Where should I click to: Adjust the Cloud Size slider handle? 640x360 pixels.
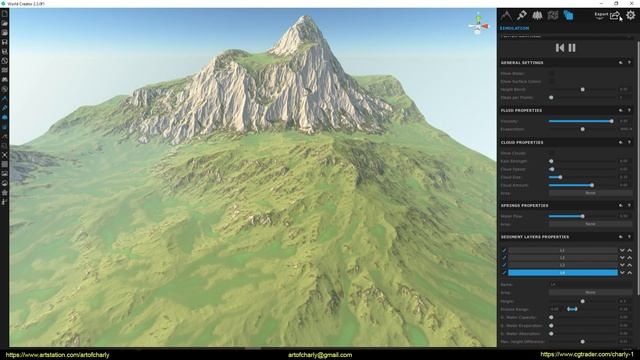[x=560, y=177]
